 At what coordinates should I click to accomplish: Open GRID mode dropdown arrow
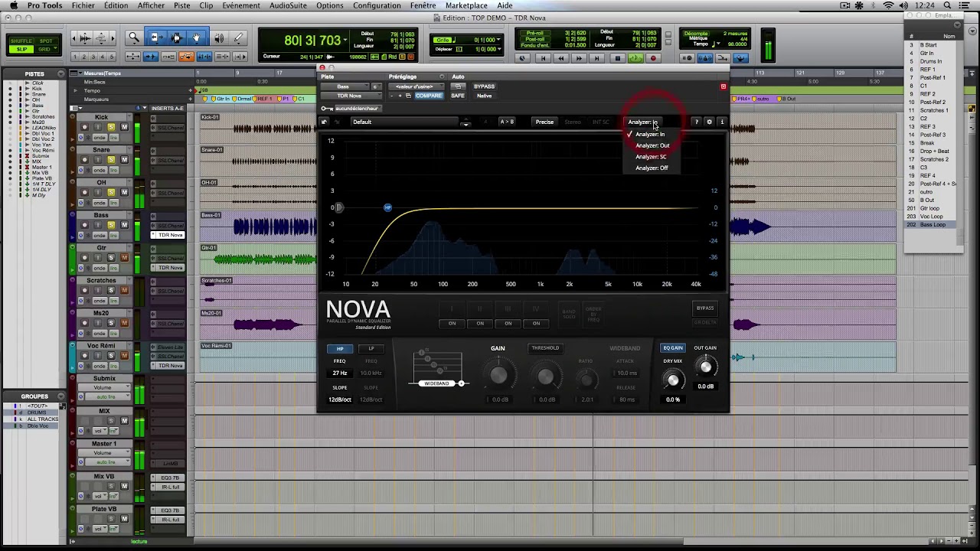55,50
